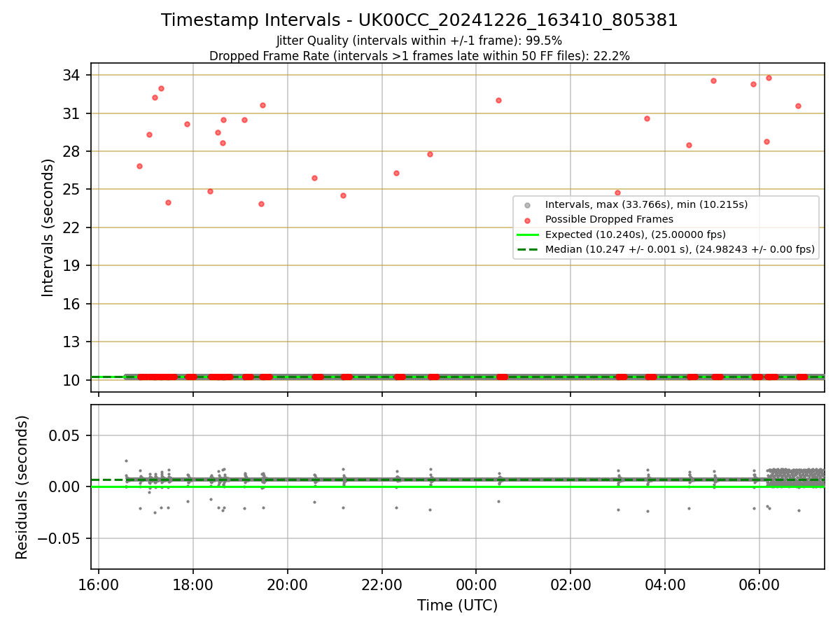Click the red dot marker in the legend
Screen dimensions: 840x630
527,220
